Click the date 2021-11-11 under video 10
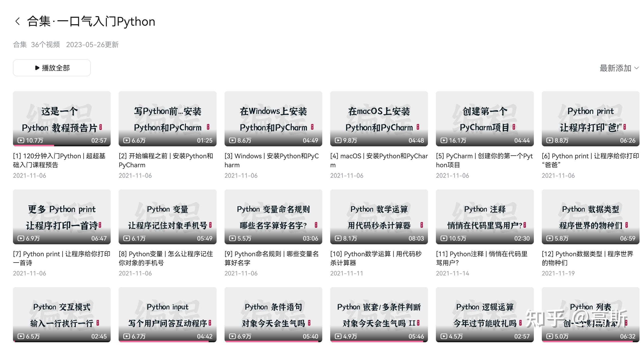Viewport: 644px width, 345px height. (347, 273)
